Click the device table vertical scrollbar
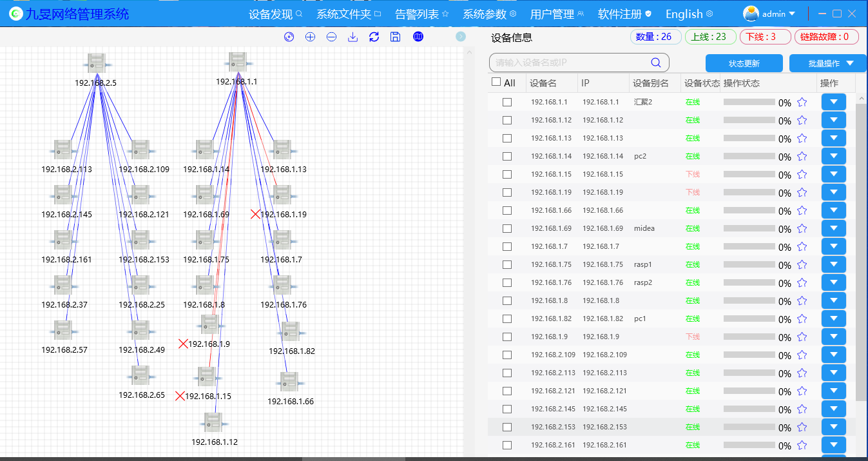The height and width of the screenshot is (461, 868). 861,251
